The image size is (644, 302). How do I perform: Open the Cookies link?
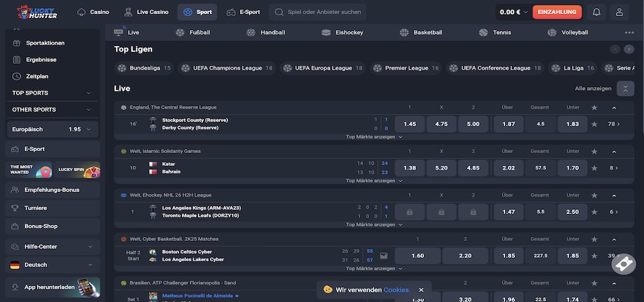pyautogui.click(x=396, y=290)
